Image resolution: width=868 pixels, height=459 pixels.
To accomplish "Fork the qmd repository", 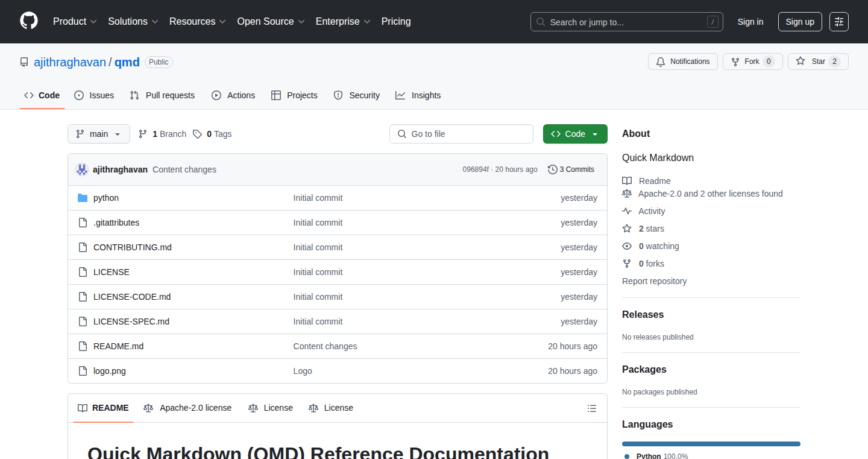I will click(752, 62).
